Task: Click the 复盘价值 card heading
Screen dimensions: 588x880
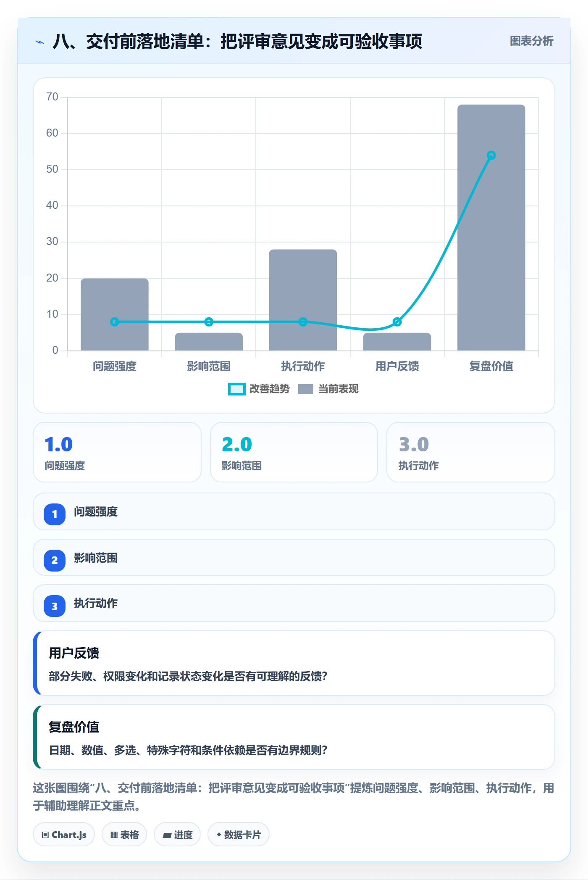Action: click(74, 727)
